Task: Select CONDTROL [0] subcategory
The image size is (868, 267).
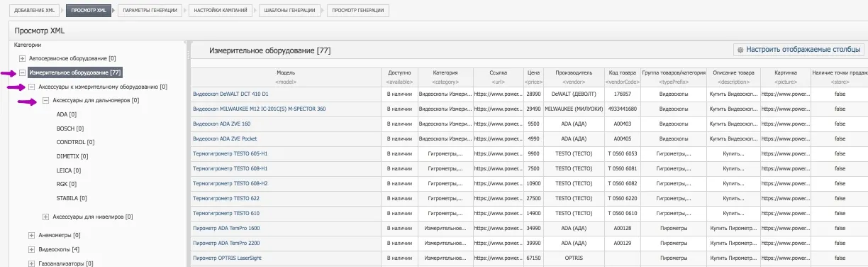Action: click(x=75, y=142)
